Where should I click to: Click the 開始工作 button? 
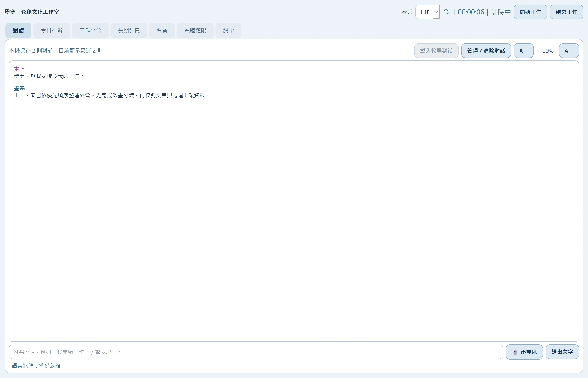point(530,12)
